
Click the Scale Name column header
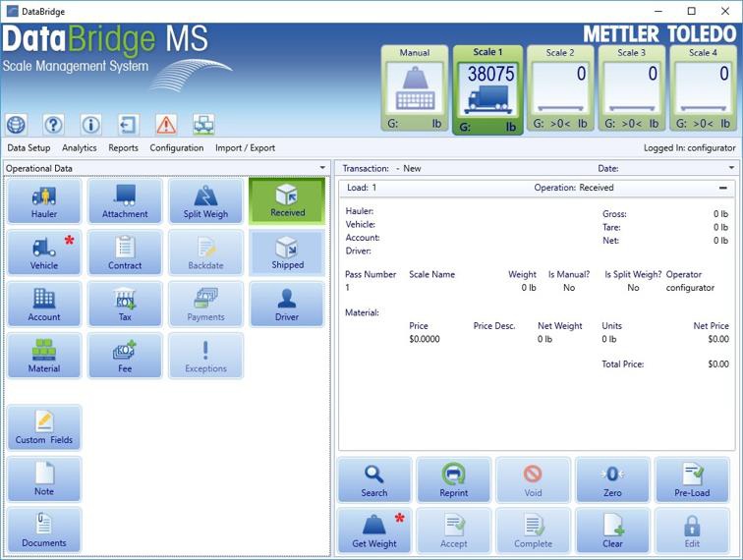431,274
